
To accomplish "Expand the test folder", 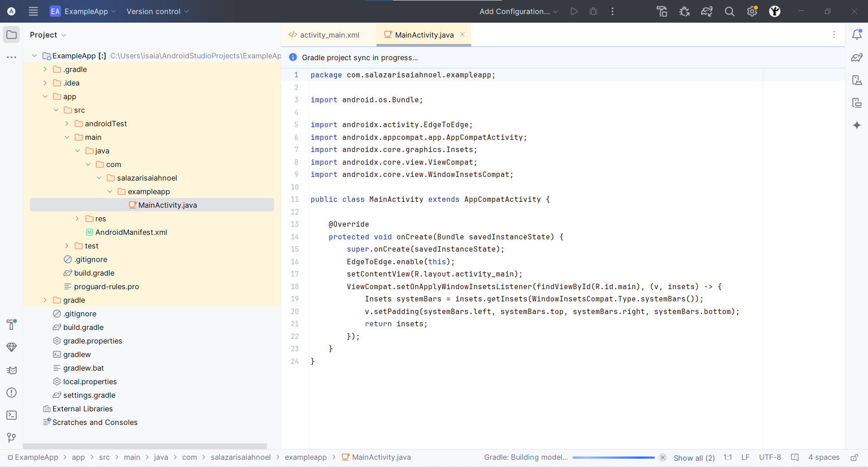I will (66, 246).
